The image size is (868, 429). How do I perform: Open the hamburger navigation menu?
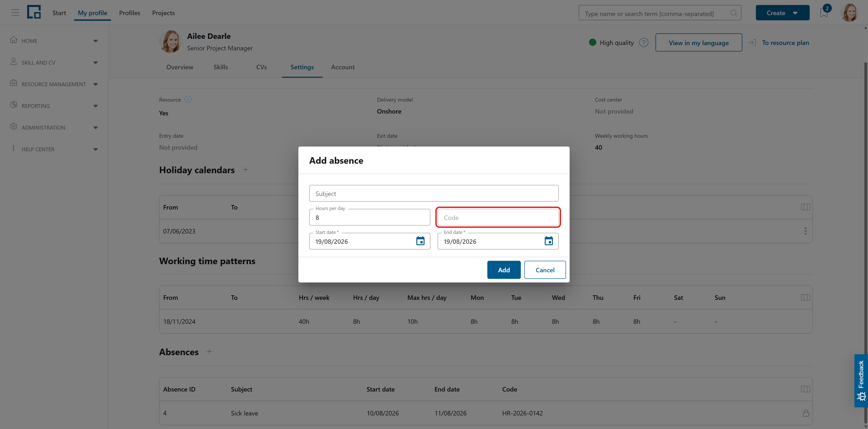pos(15,13)
